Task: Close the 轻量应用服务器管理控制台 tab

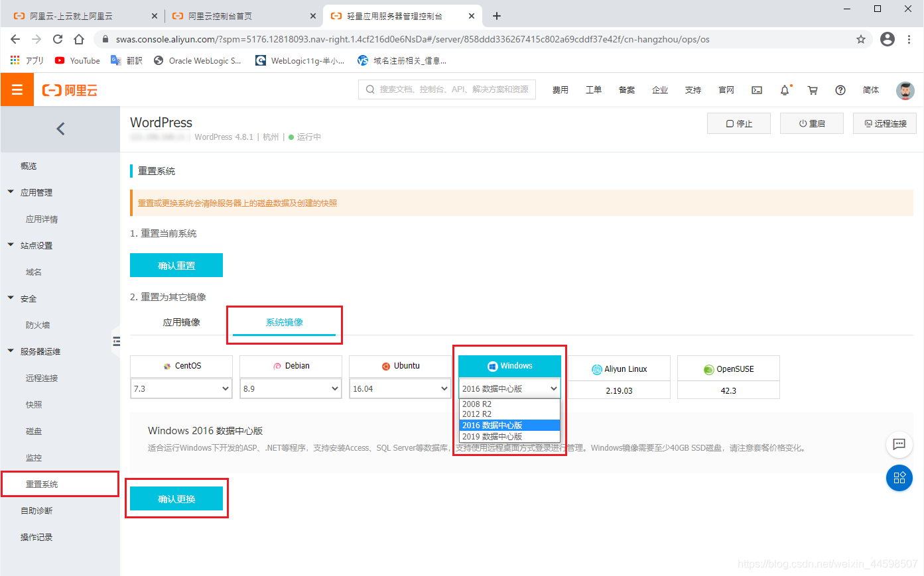Action: pyautogui.click(x=472, y=16)
